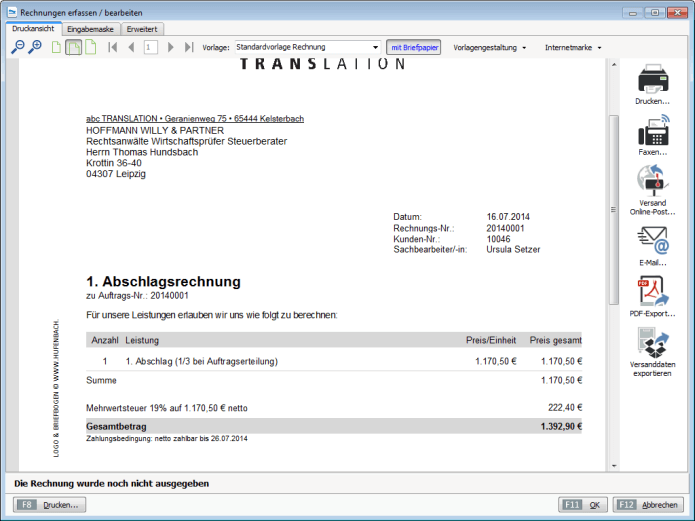Switch to the Erweitert tab
Image resolution: width=695 pixels, height=521 pixels.
[x=142, y=29]
